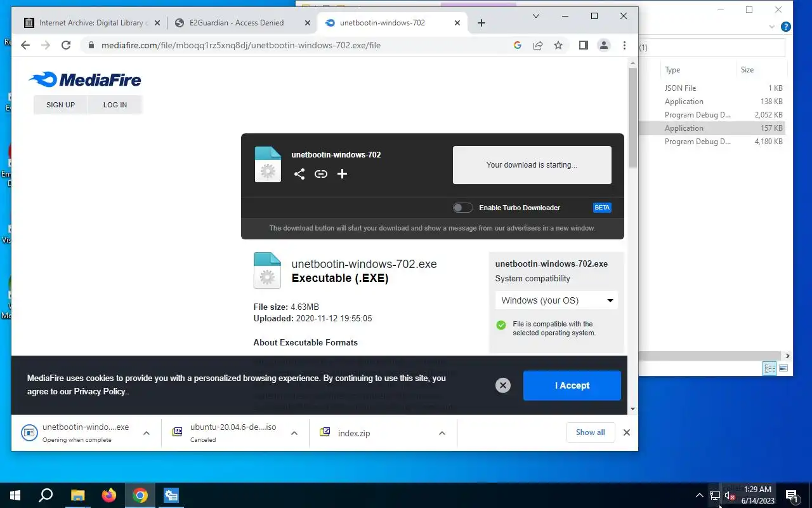
Task: Switch Explorer to large icons view
Action: click(x=783, y=368)
